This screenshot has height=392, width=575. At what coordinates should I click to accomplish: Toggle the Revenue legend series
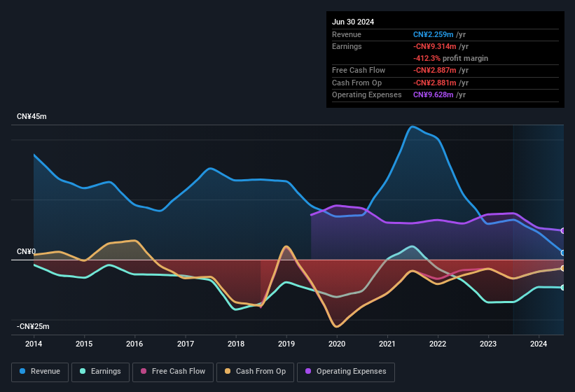pos(40,372)
